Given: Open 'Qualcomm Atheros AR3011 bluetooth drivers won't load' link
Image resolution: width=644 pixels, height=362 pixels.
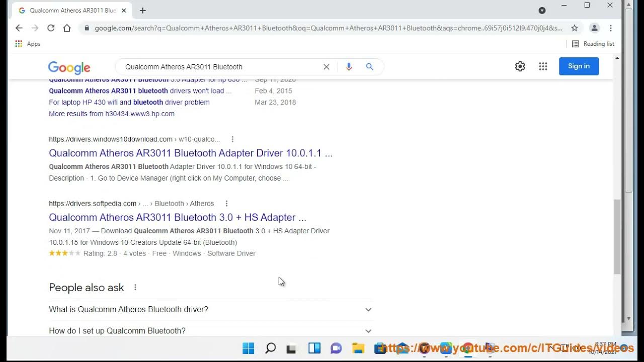Looking at the screenshot, I should (140, 91).
